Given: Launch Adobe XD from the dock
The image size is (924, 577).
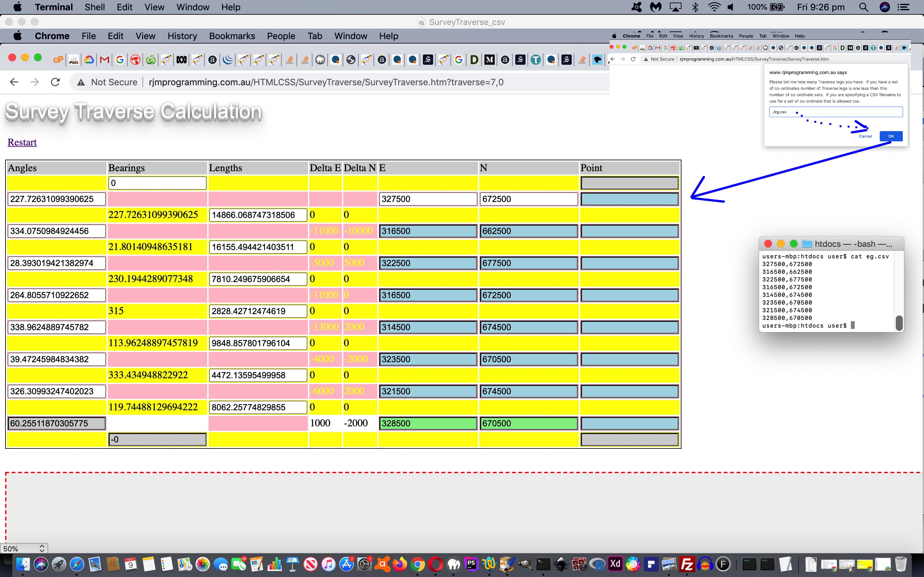Looking at the screenshot, I should click(615, 564).
